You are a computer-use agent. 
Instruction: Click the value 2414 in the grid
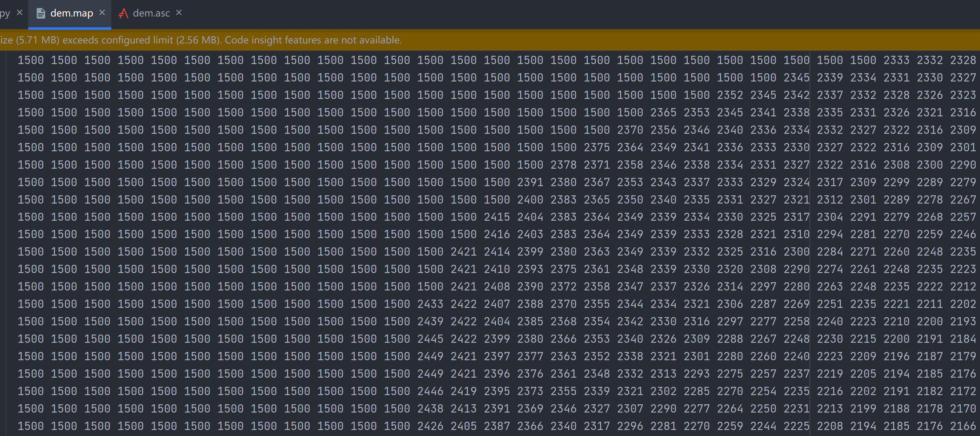pyautogui.click(x=496, y=252)
